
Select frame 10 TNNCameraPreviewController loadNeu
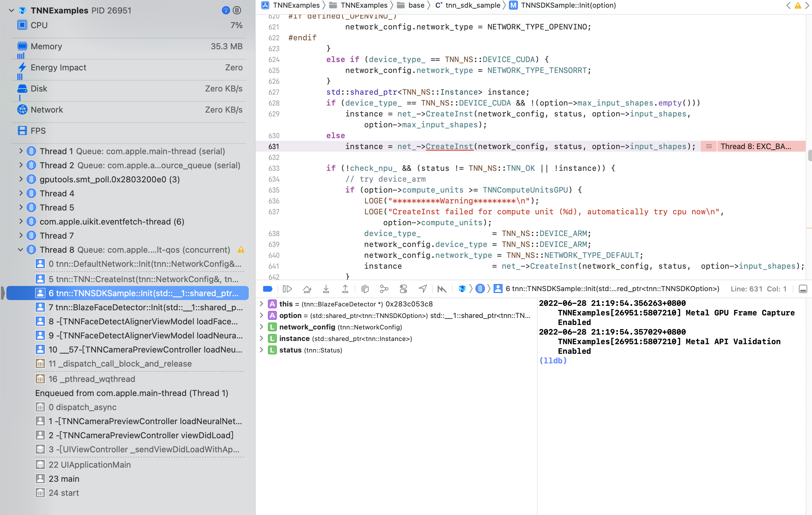point(139,349)
